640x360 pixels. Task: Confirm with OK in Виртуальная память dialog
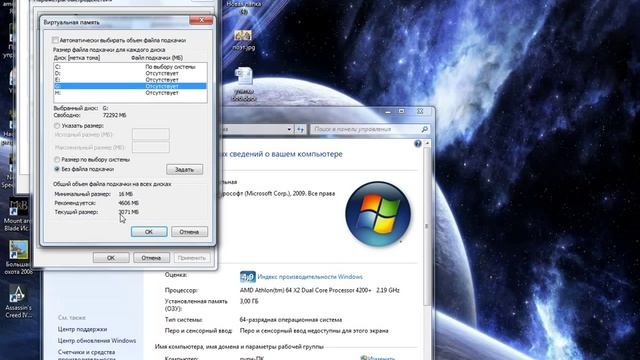pos(149,232)
